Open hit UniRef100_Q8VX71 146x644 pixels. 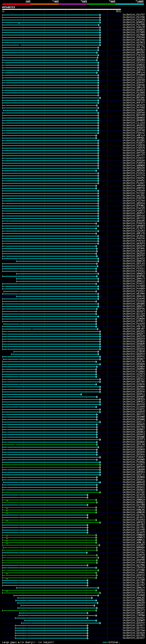tap(133, 414)
